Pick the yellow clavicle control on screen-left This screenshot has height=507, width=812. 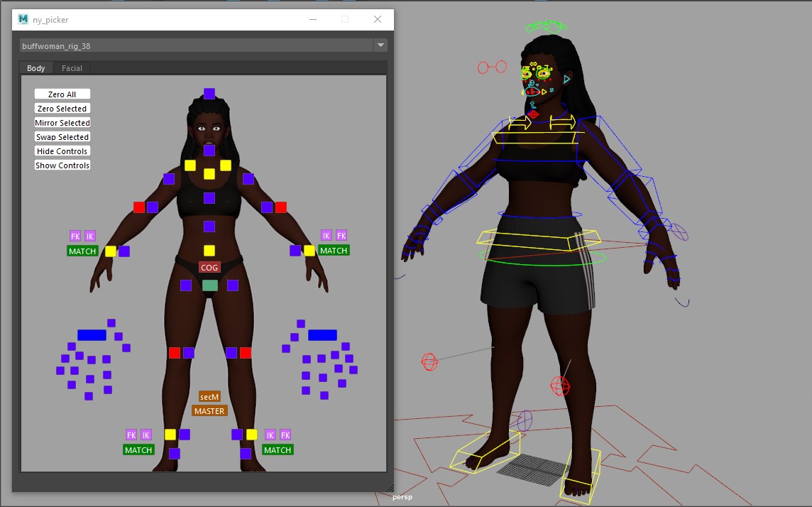tap(190, 165)
